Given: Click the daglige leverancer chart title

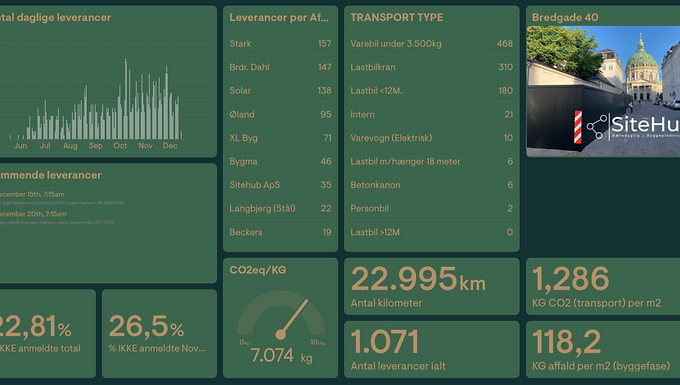Looking at the screenshot, I should click(56, 17).
